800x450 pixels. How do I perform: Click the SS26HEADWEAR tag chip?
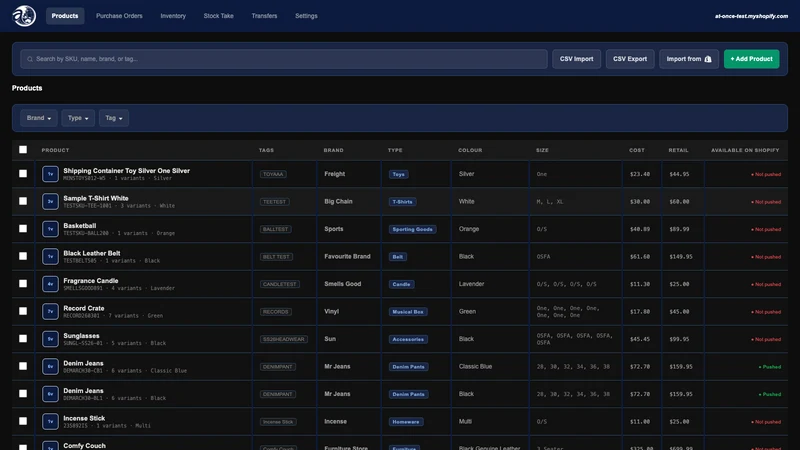[284, 340]
